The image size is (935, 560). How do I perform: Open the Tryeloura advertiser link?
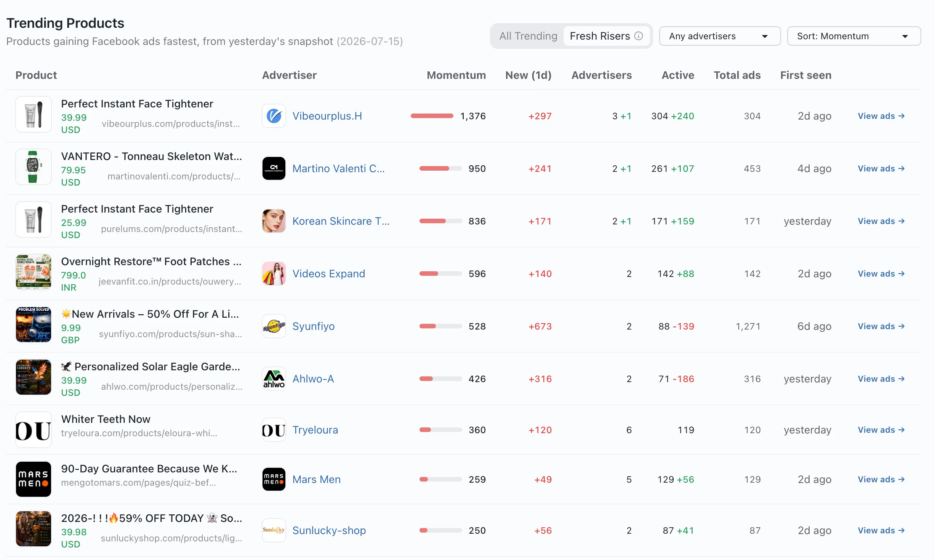[315, 430]
